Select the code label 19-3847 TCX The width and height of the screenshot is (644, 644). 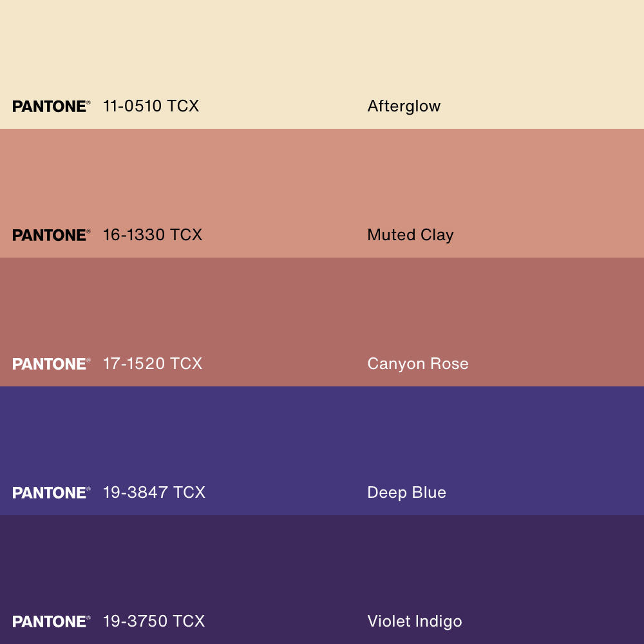[x=154, y=493]
